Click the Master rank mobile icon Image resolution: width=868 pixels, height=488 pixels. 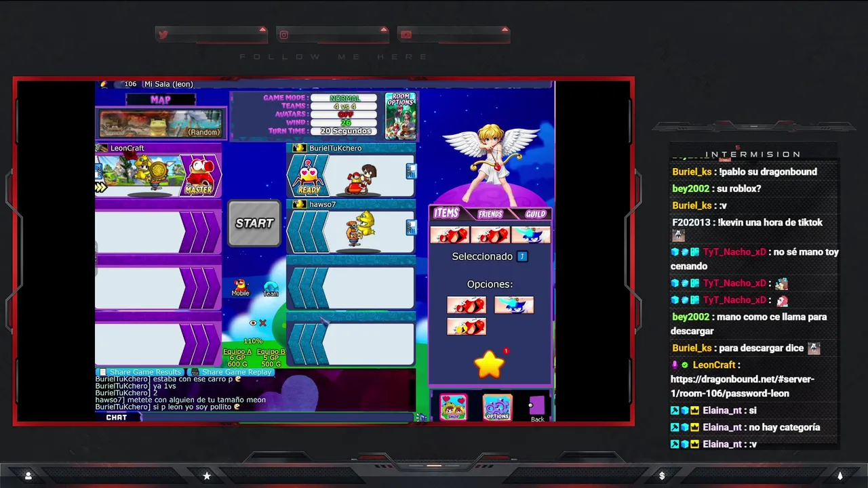(x=199, y=176)
